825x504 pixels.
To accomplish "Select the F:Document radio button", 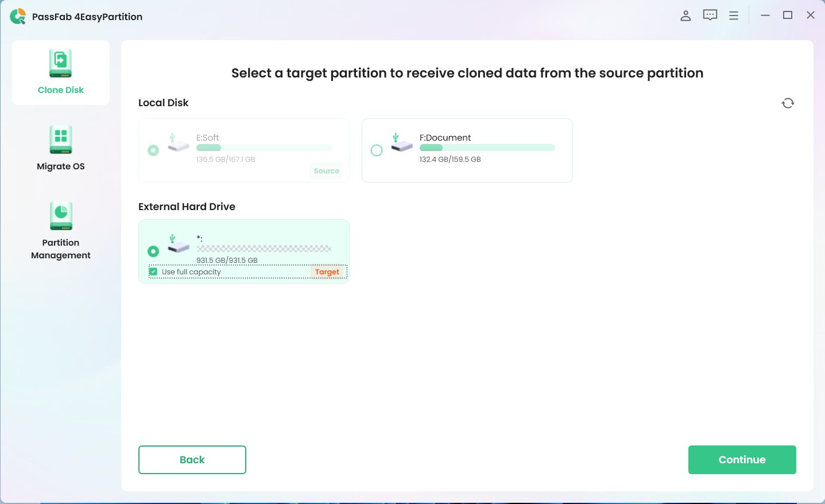I will tap(377, 150).
